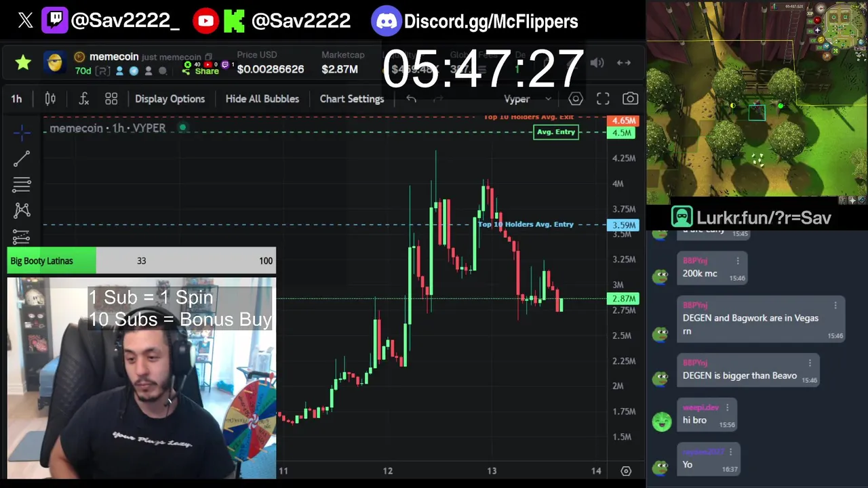Image resolution: width=868 pixels, height=488 pixels.
Task: Click Top 10 Holders Avg. Entry label
Action: (x=526, y=224)
